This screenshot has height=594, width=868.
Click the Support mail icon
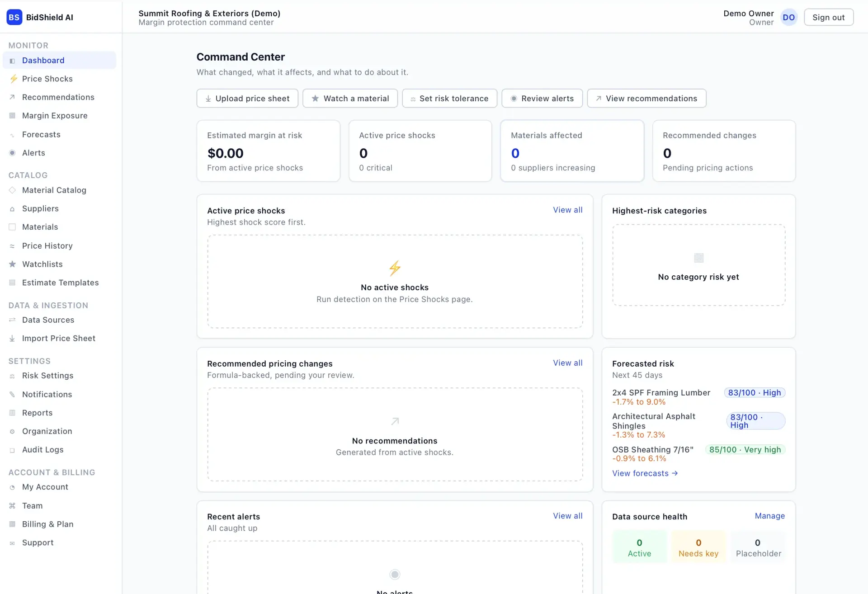(x=12, y=543)
